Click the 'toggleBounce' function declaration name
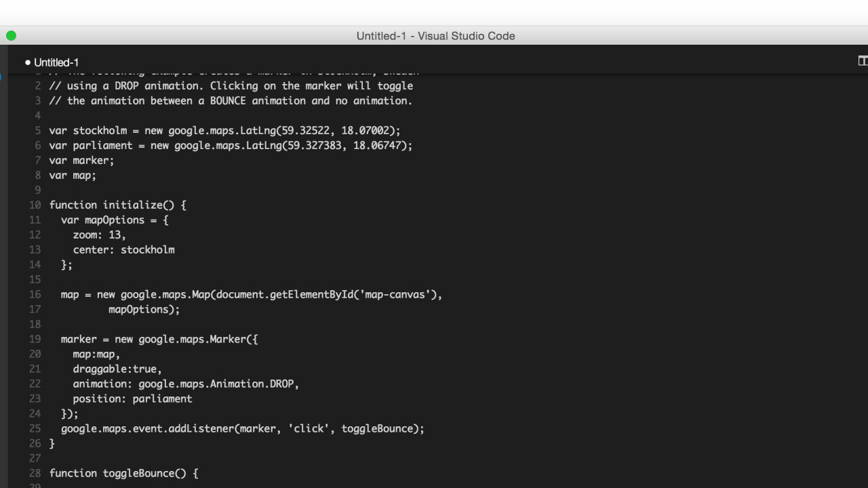The height and width of the screenshot is (488, 868). click(138, 474)
